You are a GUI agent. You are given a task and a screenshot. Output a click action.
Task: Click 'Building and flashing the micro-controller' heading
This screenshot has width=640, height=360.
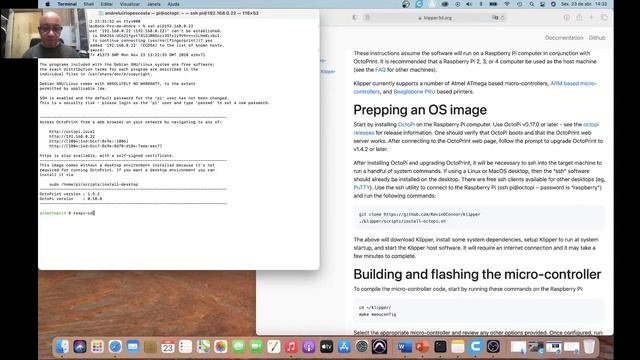pyautogui.click(x=477, y=274)
